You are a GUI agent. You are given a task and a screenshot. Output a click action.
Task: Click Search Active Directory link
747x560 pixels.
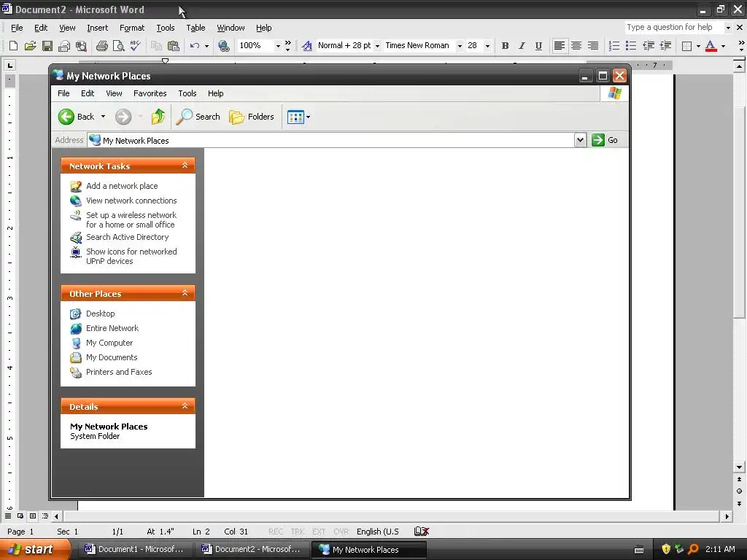127,237
